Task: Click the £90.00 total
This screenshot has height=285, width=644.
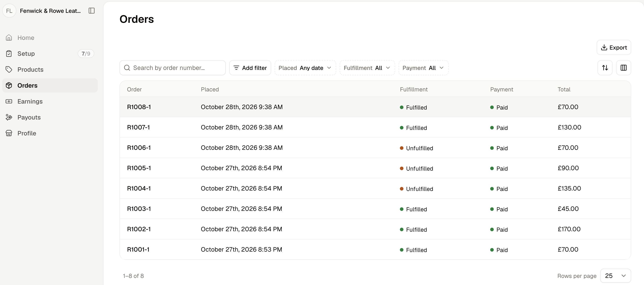Action: pos(568,168)
